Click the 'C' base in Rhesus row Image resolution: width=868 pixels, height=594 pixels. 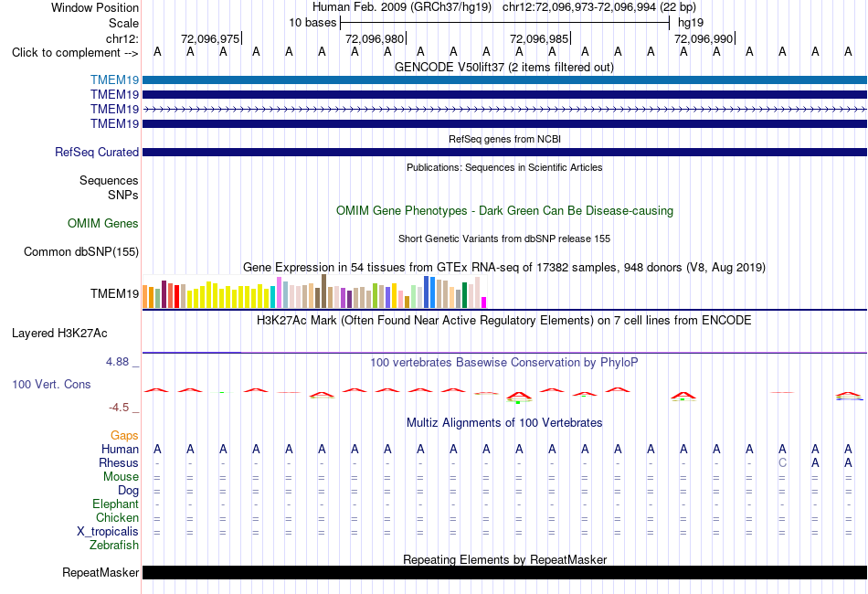pyautogui.click(x=782, y=462)
